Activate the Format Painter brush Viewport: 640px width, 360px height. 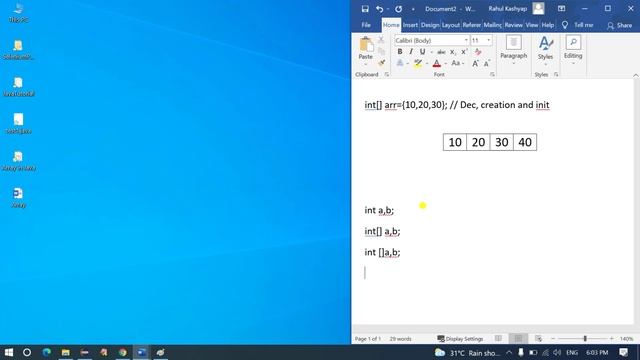[381, 63]
